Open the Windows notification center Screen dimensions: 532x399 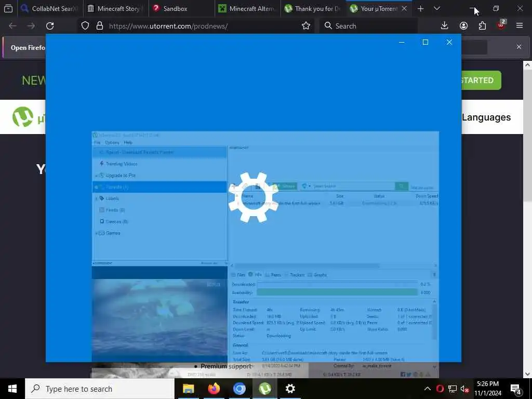point(516,389)
